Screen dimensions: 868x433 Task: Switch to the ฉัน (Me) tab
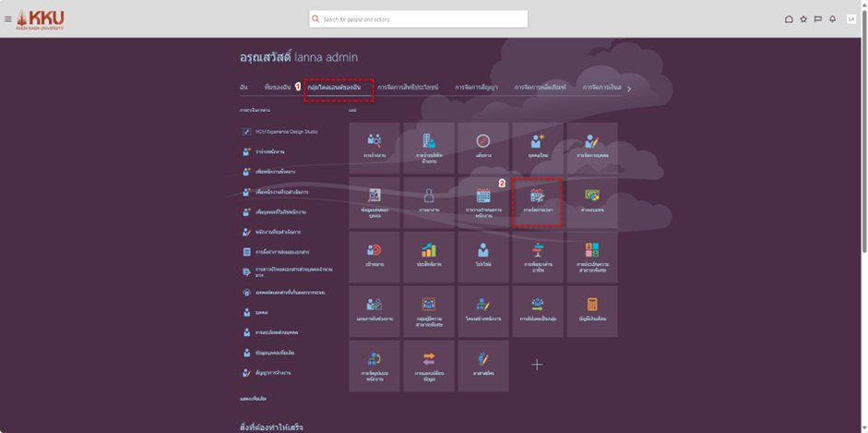coord(244,88)
